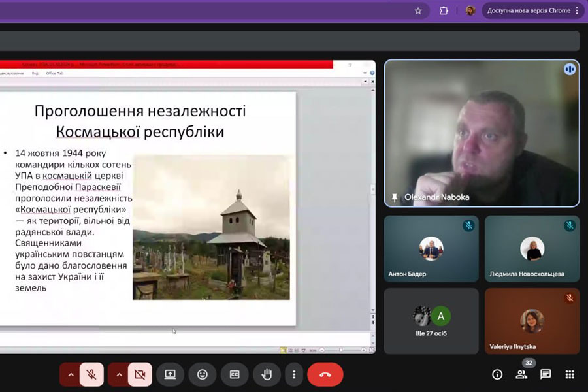Expand audio settings arrow beside microphone
This screenshot has width=588, height=392.
[x=71, y=374]
